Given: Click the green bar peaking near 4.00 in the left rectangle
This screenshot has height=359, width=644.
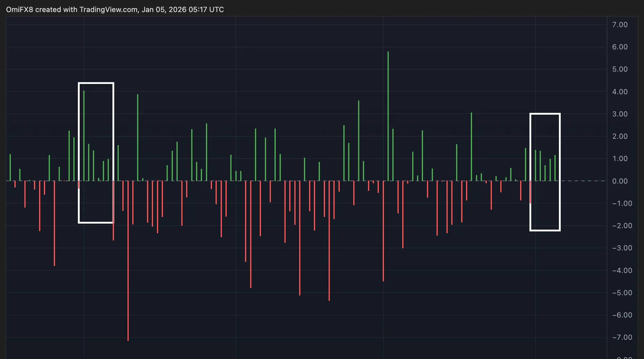Looking at the screenshot, I should click(x=84, y=135).
